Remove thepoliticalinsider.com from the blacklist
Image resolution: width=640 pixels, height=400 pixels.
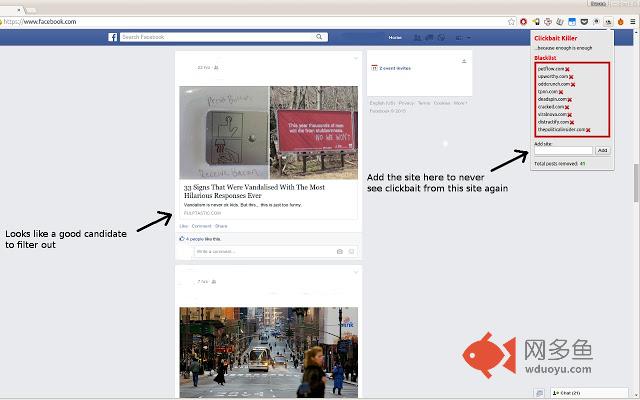click(x=588, y=130)
